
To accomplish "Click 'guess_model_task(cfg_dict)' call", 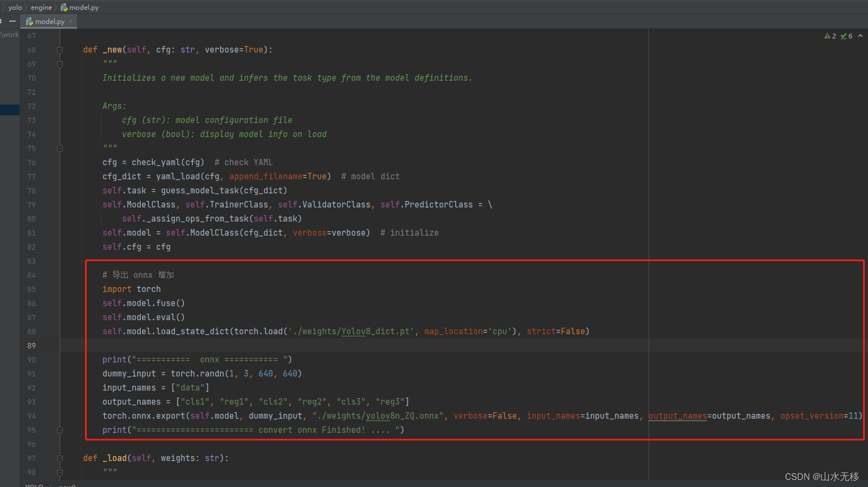I will [224, 191].
